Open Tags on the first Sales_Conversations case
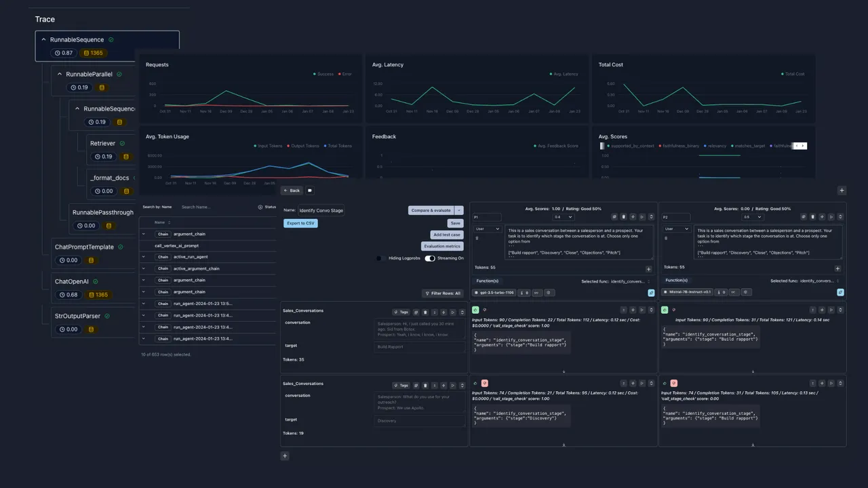This screenshot has width=868, height=488. [401, 312]
